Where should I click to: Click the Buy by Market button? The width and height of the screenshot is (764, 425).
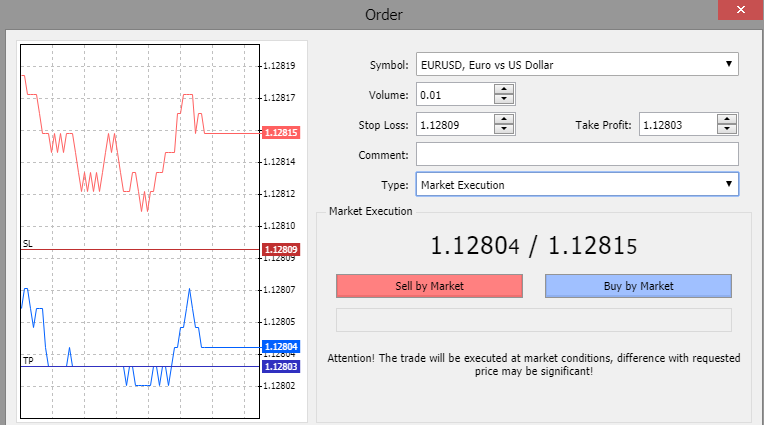click(638, 286)
